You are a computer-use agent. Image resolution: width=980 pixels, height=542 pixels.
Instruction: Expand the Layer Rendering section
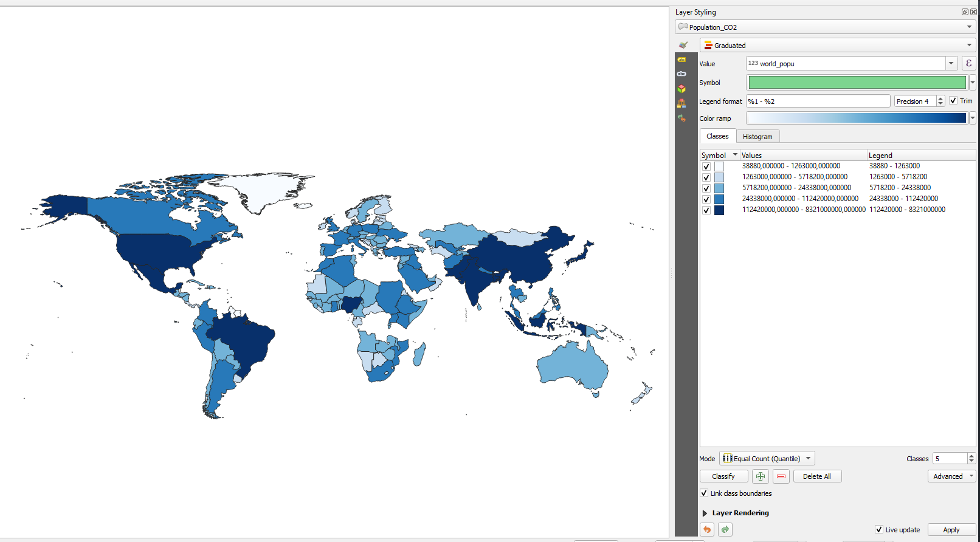(x=705, y=513)
